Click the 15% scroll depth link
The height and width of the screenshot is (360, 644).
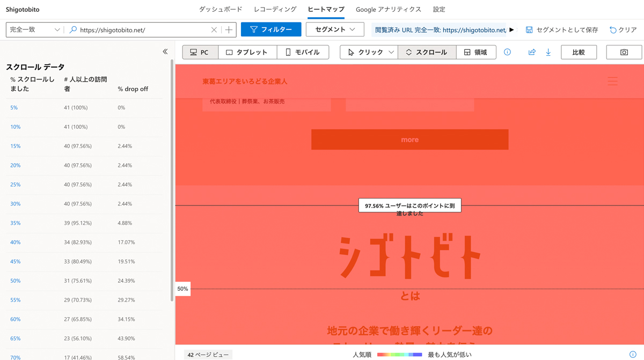click(x=15, y=146)
